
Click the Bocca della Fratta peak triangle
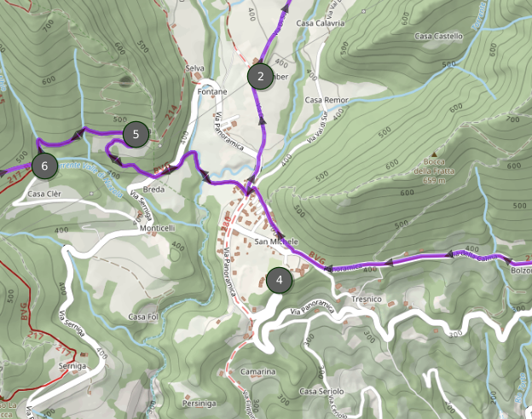[x=434, y=154]
